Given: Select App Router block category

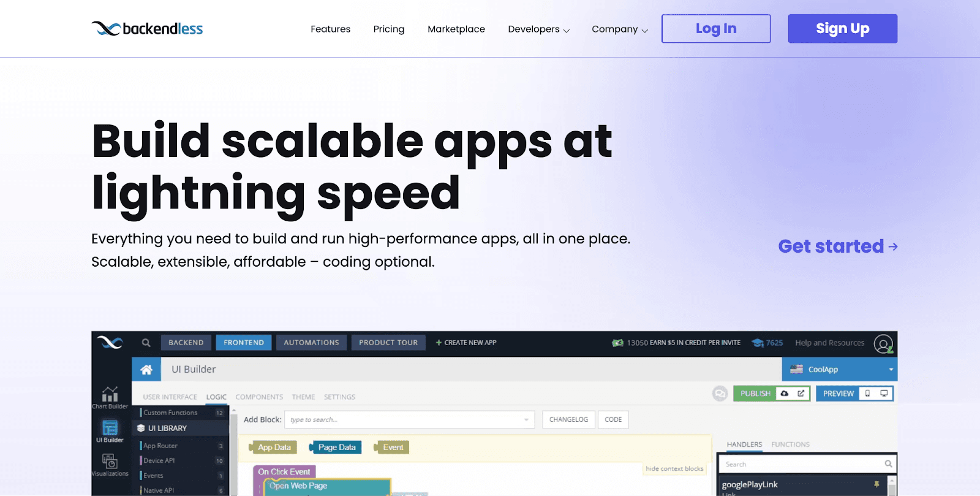Looking at the screenshot, I should pyautogui.click(x=181, y=446).
